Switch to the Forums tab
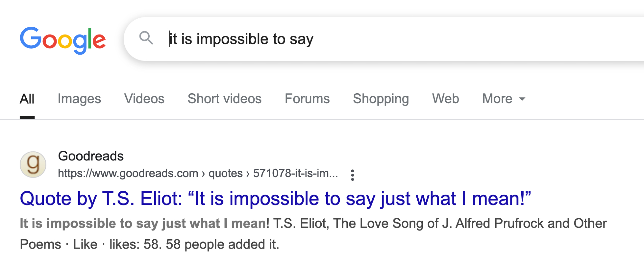 coord(307,99)
